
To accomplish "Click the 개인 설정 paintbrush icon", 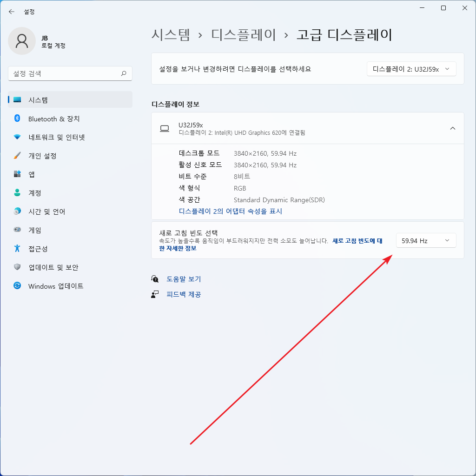I will [17, 155].
